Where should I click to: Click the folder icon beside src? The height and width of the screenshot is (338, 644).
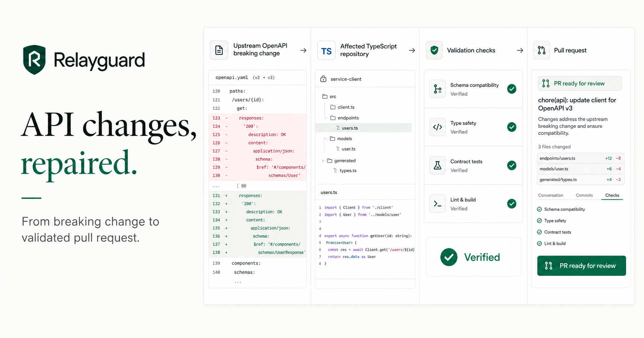tap(325, 96)
